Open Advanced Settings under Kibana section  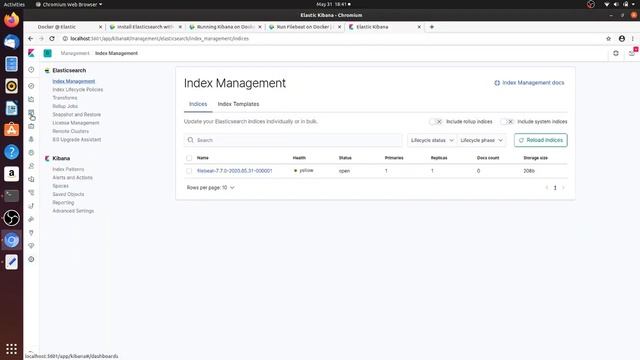[x=73, y=211]
